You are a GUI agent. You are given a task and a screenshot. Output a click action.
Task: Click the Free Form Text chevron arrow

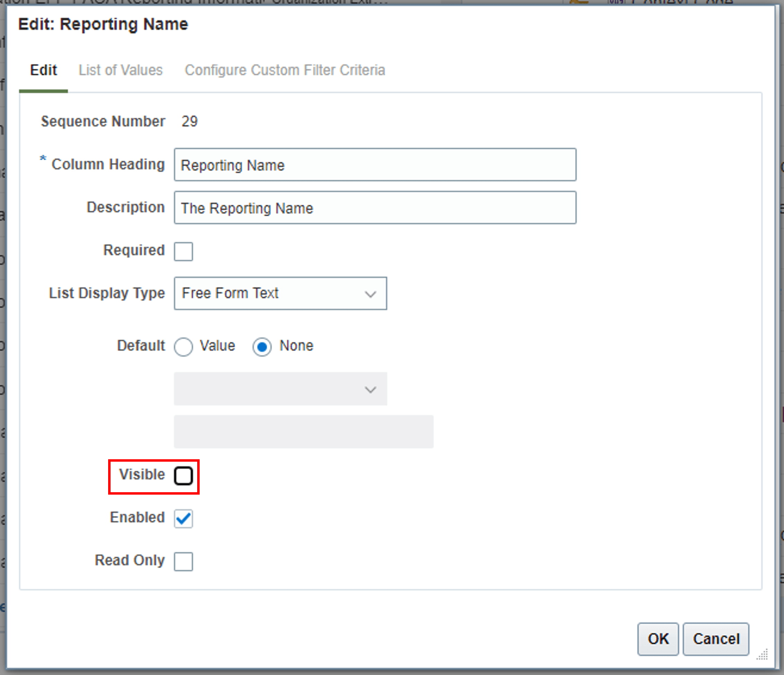pos(370,294)
